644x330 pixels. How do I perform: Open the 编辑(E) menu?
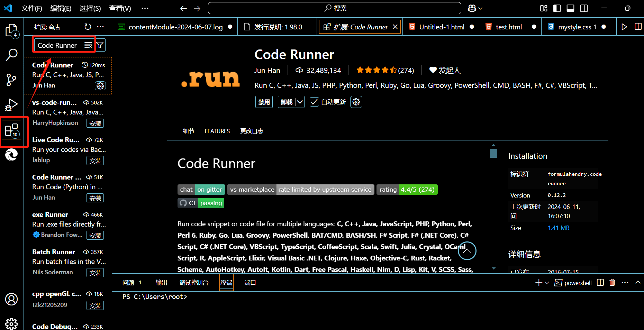tap(61, 8)
